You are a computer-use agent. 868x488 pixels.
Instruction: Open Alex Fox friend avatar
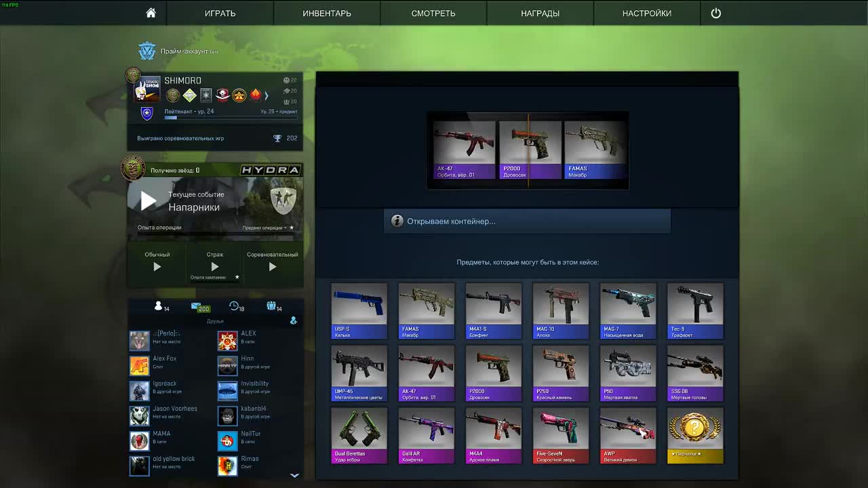point(139,365)
